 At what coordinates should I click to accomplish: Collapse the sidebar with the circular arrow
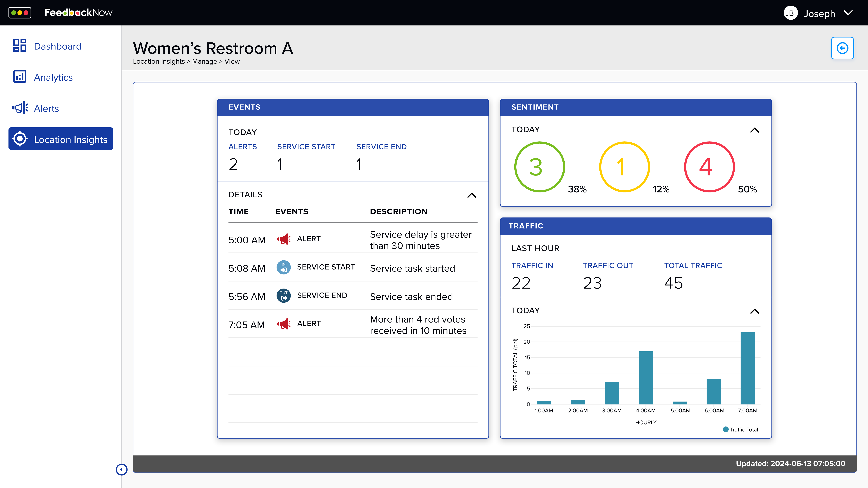(121, 469)
